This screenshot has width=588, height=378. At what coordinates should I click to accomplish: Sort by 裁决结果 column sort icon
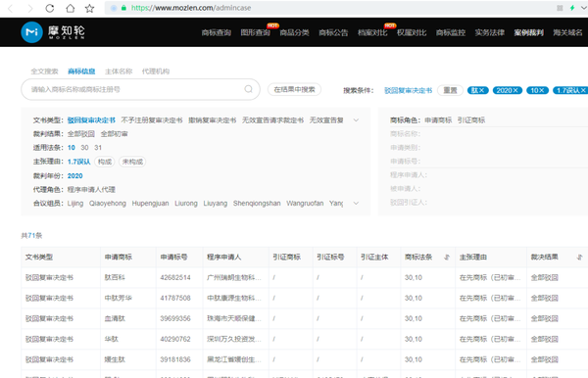580,257
